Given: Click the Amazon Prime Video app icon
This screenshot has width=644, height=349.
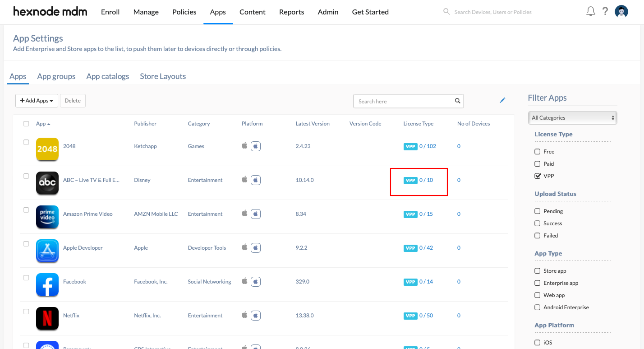Looking at the screenshot, I should click(47, 217).
